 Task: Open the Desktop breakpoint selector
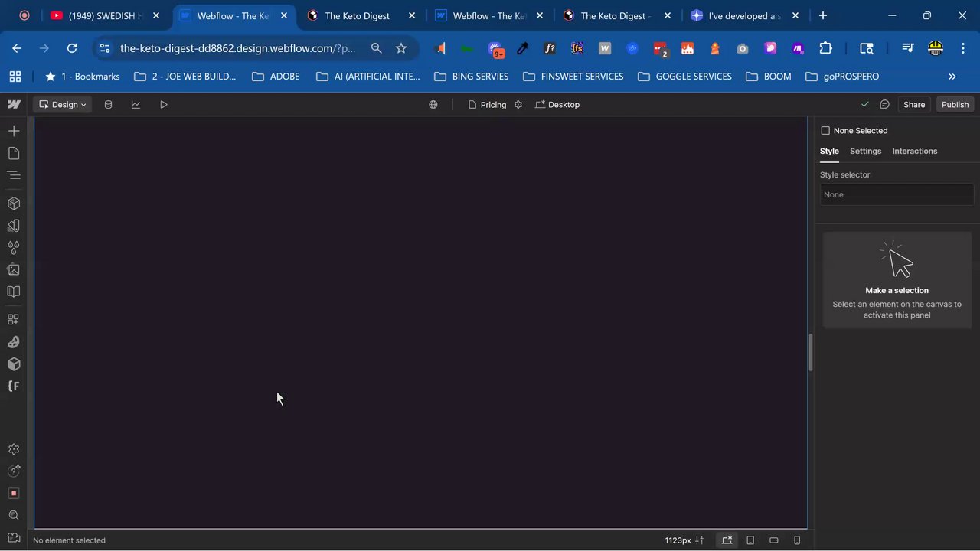tap(557, 104)
